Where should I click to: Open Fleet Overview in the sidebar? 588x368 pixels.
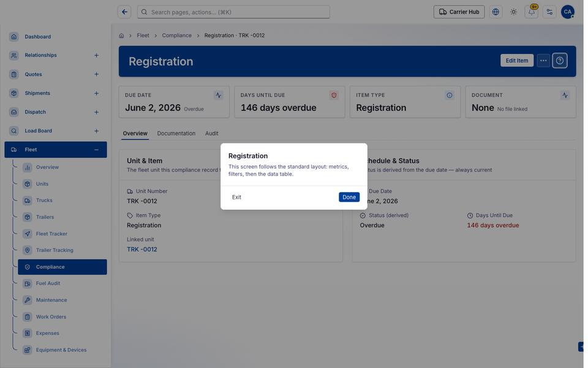[x=62, y=167]
